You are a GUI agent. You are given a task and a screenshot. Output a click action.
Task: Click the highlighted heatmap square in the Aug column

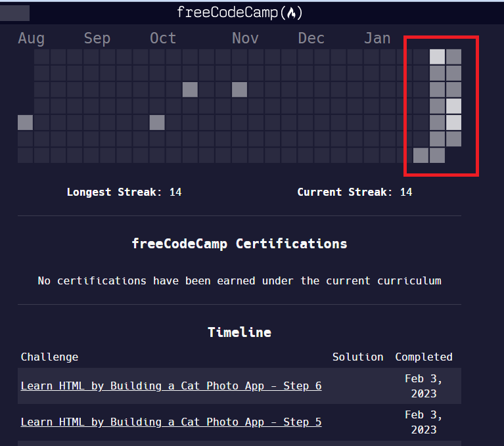point(26,122)
